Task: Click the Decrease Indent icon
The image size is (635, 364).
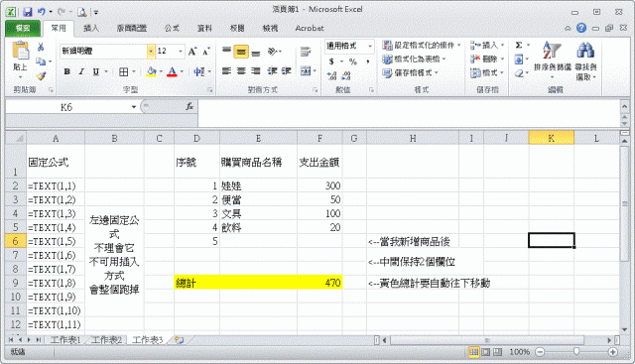Action: pos(272,71)
